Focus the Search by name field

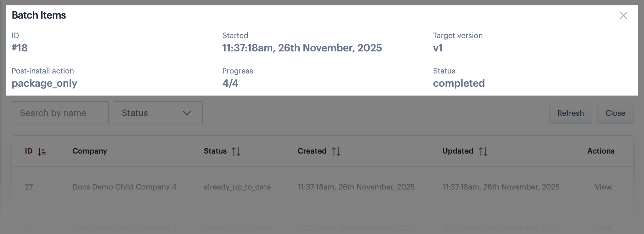coord(60,113)
